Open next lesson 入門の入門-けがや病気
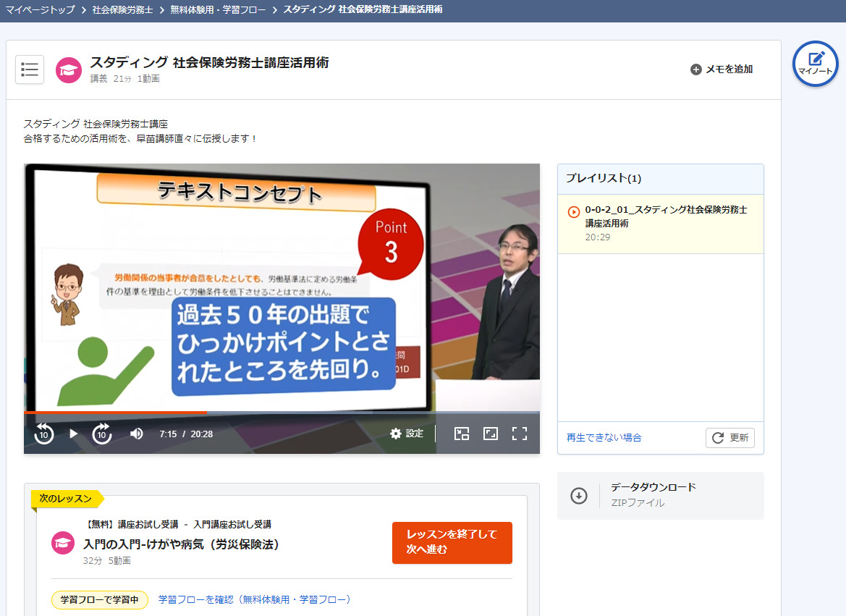Viewport: 846px width, 616px height. [181, 544]
